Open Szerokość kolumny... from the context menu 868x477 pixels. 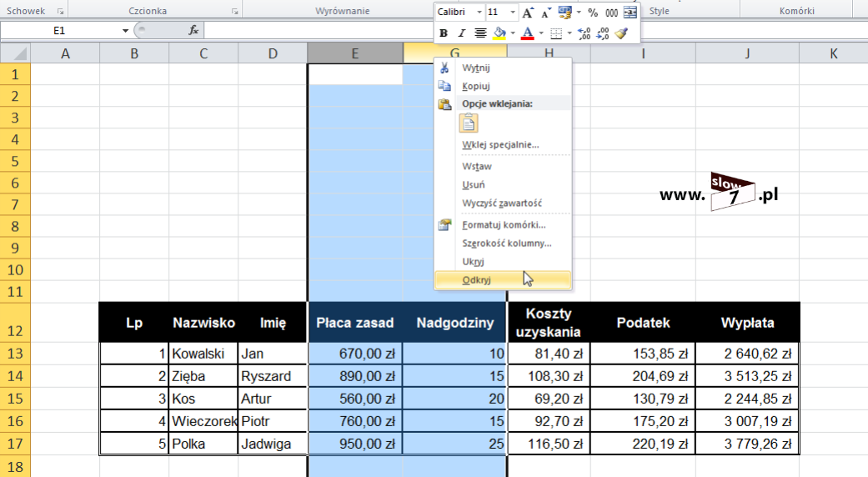click(x=503, y=243)
